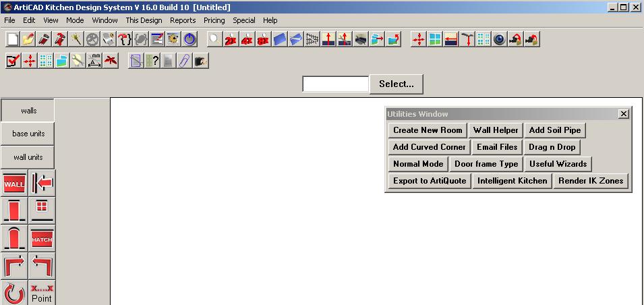Select the rectangular red door tool icon

(14, 211)
